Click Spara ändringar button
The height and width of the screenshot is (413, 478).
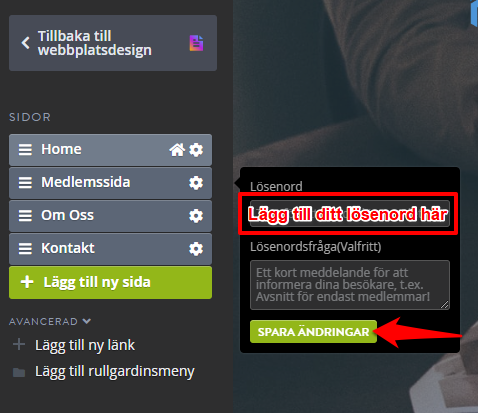click(313, 332)
